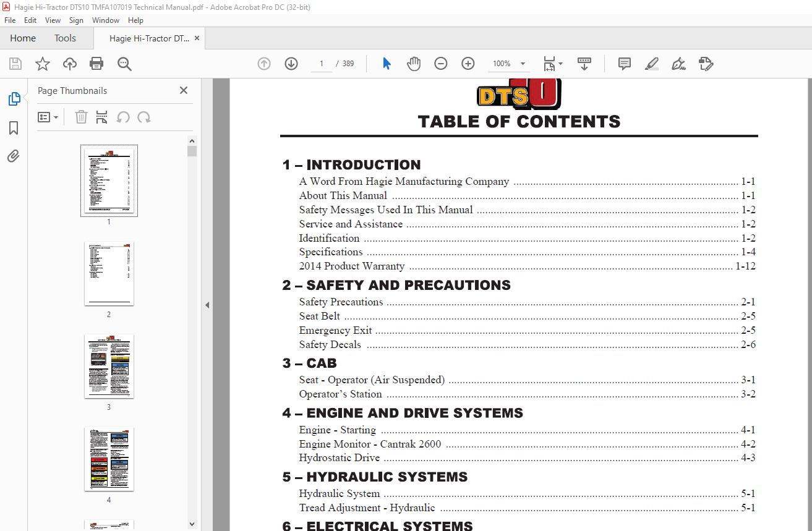812x531 pixels.
Task: Rotate page clockwise icon
Action: (144, 117)
